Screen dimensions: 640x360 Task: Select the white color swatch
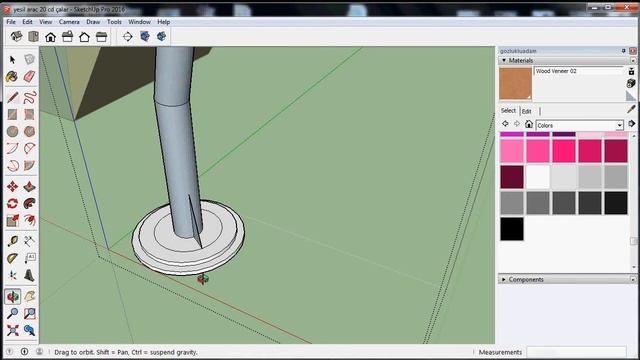[538, 177]
